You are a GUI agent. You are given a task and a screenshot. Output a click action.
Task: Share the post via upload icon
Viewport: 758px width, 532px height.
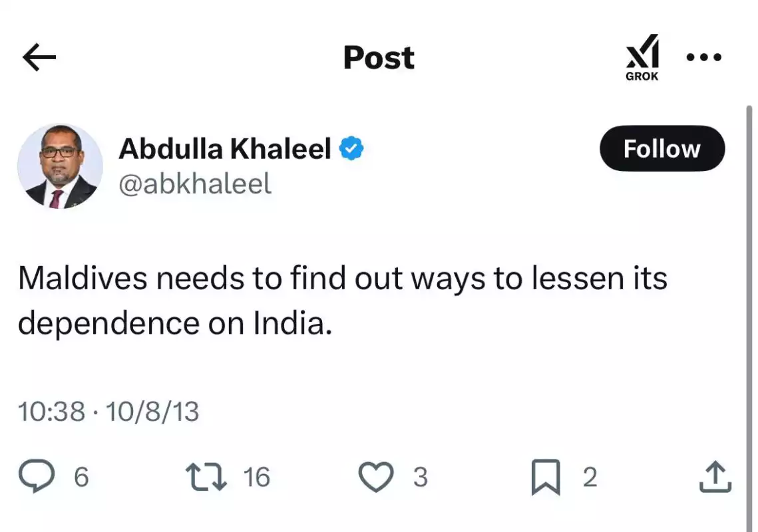pos(715,477)
